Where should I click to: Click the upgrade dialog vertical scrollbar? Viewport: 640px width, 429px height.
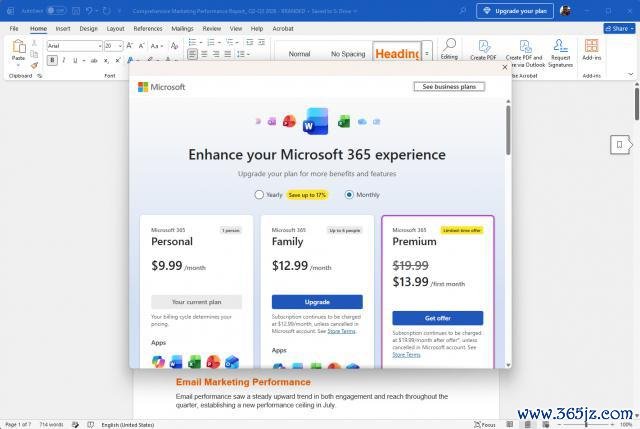click(x=508, y=131)
